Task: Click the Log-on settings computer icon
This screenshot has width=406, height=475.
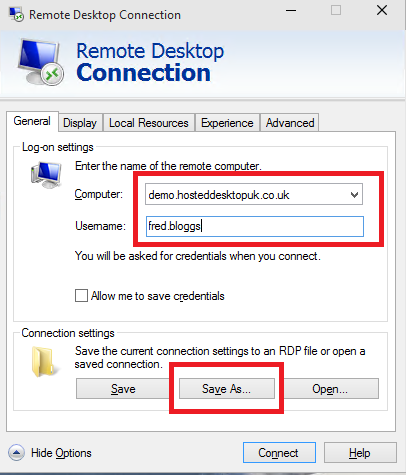Action: point(46,175)
